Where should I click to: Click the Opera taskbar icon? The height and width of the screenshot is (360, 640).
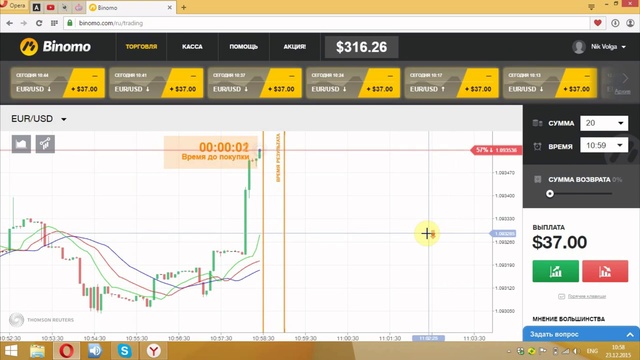tap(67, 351)
